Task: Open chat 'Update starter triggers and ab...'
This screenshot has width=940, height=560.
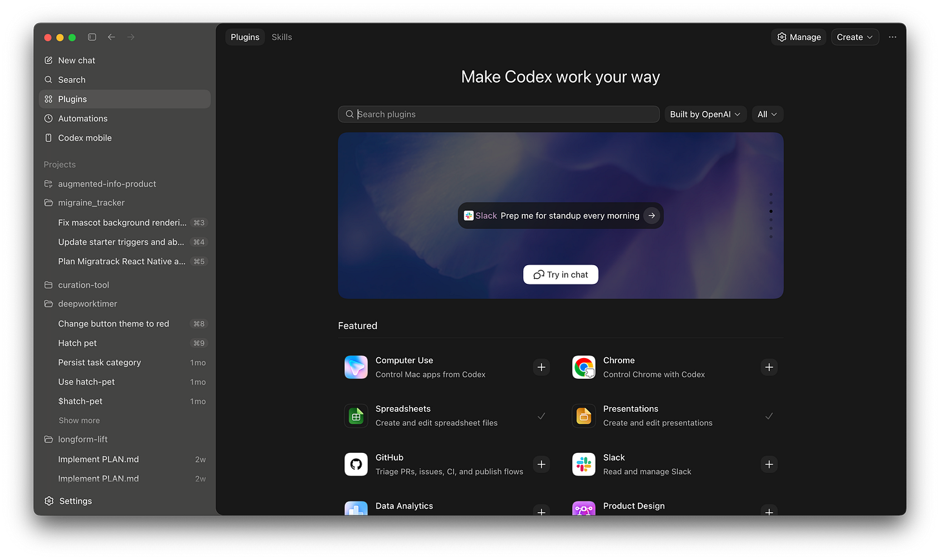Action: click(x=125, y=242)
